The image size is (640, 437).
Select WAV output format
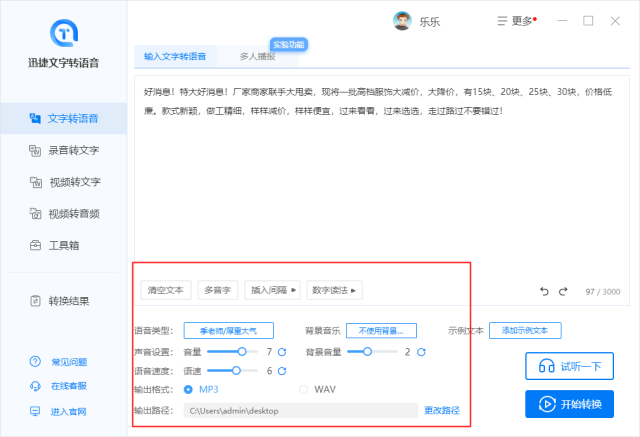(303, 389)
